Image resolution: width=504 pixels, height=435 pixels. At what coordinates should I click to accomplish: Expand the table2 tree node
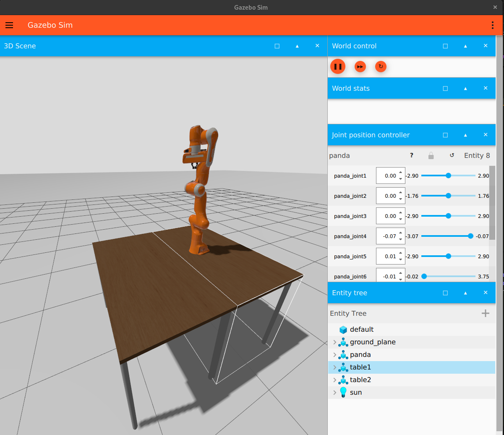[x=334, y=380]
